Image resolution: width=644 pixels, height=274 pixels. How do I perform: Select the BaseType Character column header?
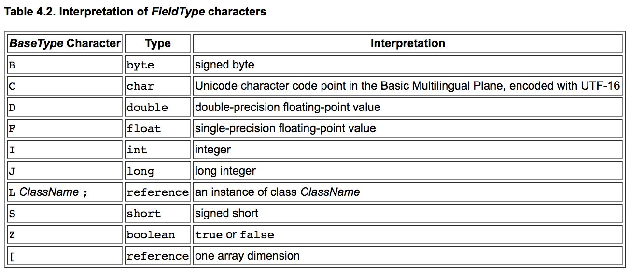point(65,43)
